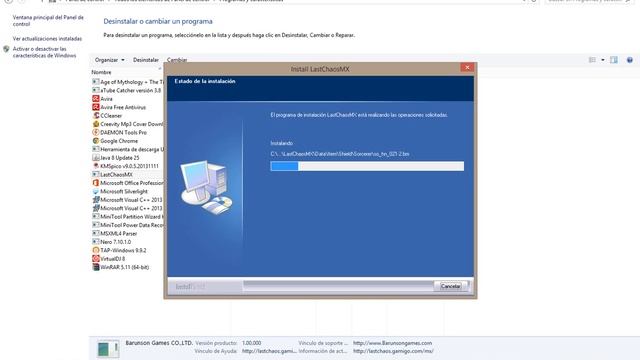The width and height of the screenshot is (640, 360).
Task: Open Ver actualizaciones instaladas link
Action: tap(47, 39)
